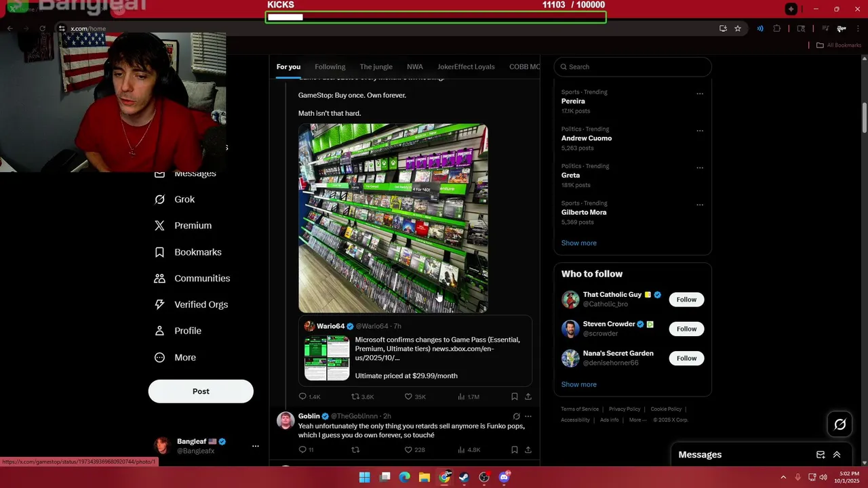Viewport: 868px width, 488px height.
Task: Go to Bookmarks in the sidebar
Action: point(188,252)
